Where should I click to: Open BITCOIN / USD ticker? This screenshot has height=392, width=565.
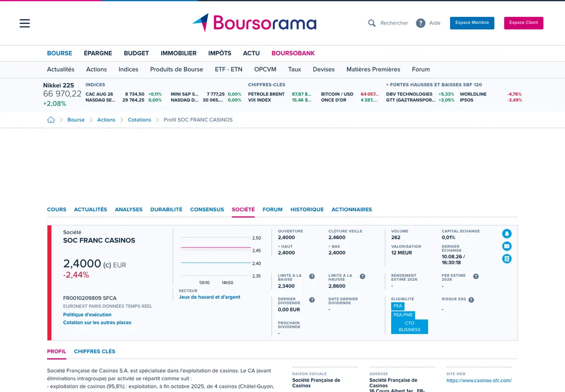click(337, 94)
